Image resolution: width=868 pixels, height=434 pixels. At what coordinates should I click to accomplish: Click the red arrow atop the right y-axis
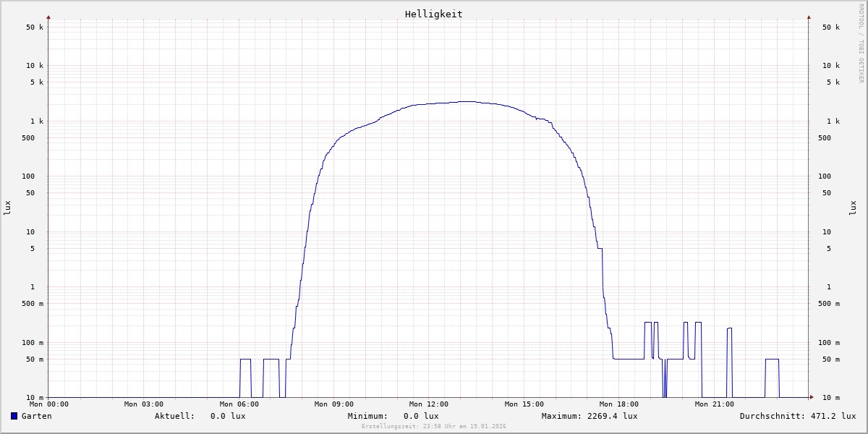click(809, 17)
